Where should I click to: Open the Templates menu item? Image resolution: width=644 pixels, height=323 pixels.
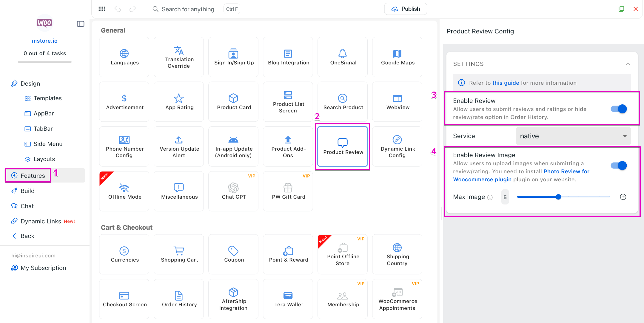[47, 98]
